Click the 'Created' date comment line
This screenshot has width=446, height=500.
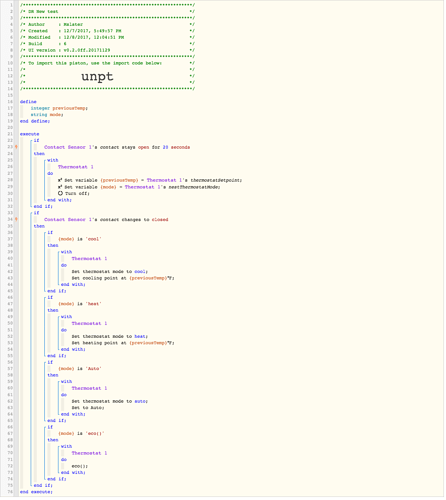click(107, 31)
